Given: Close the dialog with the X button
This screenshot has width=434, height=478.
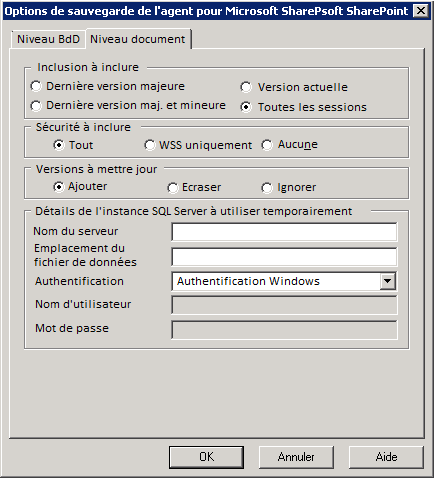Looking at the screenshot, I should click(421, 11).
